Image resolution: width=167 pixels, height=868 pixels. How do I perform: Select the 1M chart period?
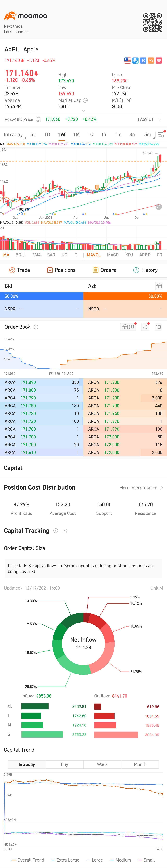[76, 134]
